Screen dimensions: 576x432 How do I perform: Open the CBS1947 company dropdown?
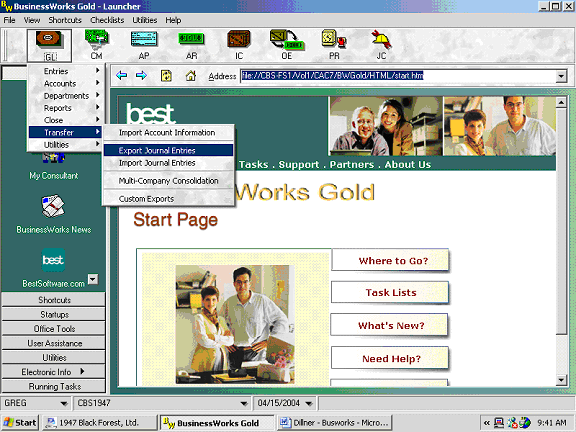tap(244, 403)
